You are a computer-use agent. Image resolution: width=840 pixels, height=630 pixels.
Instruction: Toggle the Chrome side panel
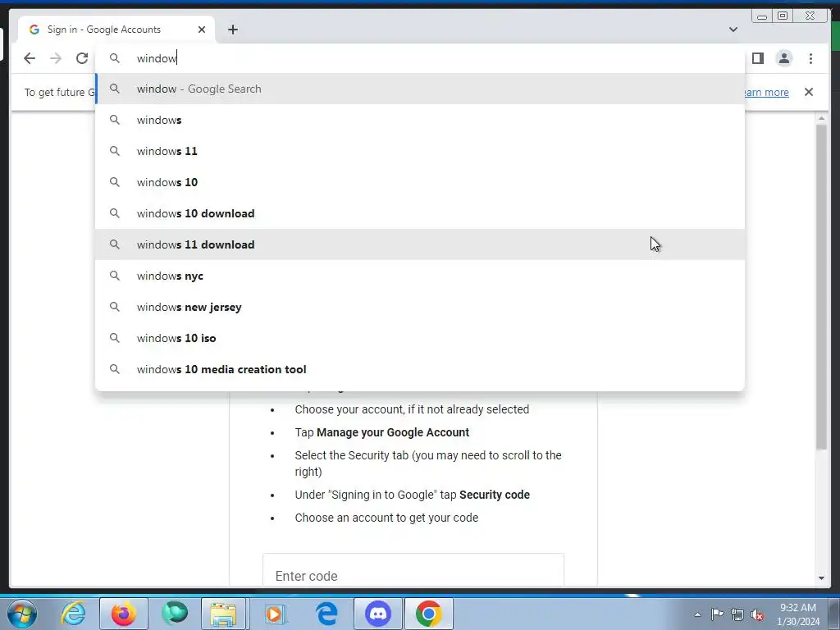[x=757, y=58]
